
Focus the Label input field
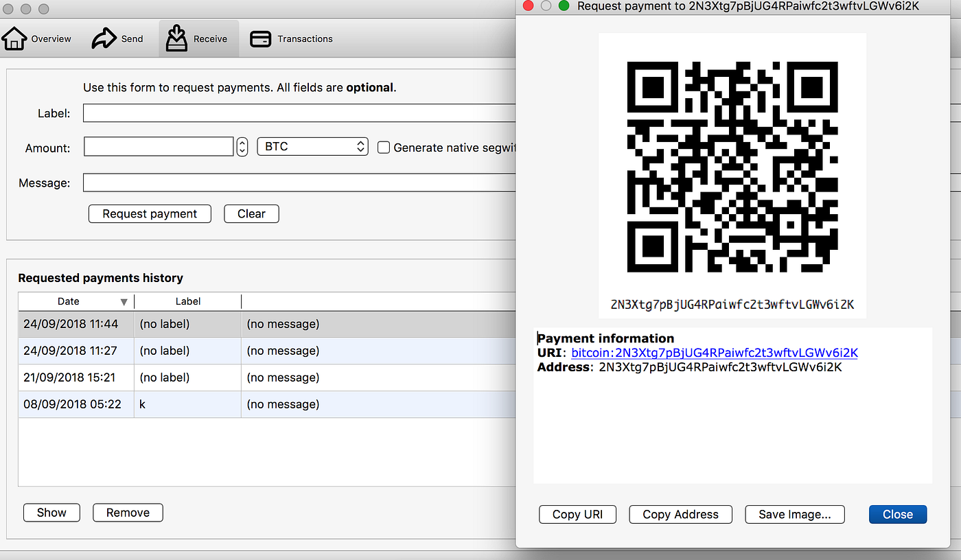pos(299,113)
